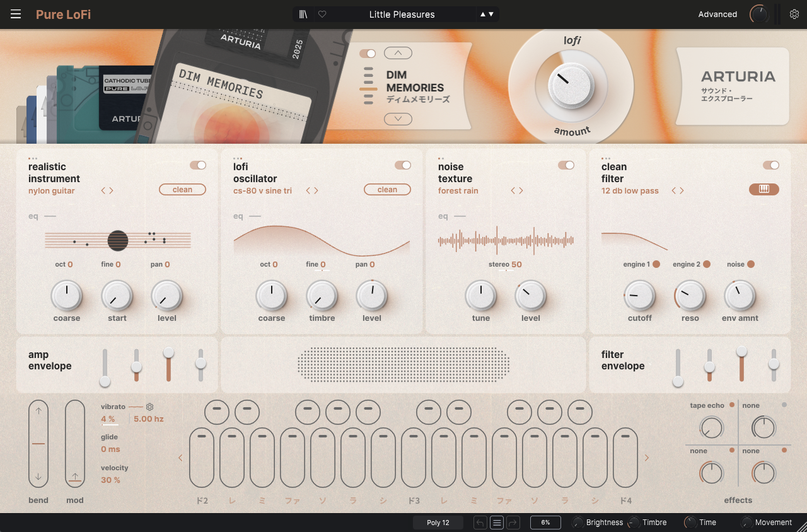
Task: Click the clean button in lofi oscillator
Action: [x=387, y=190]
